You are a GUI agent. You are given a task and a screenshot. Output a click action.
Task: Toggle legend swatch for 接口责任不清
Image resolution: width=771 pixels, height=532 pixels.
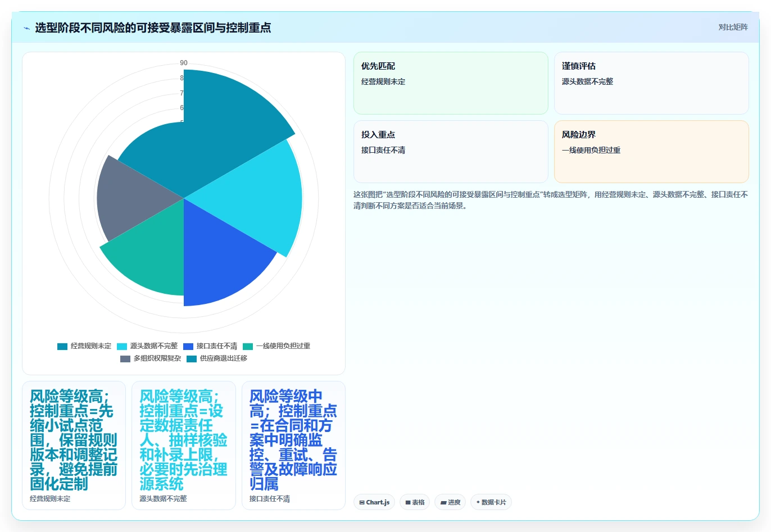(x=188, y=346)
